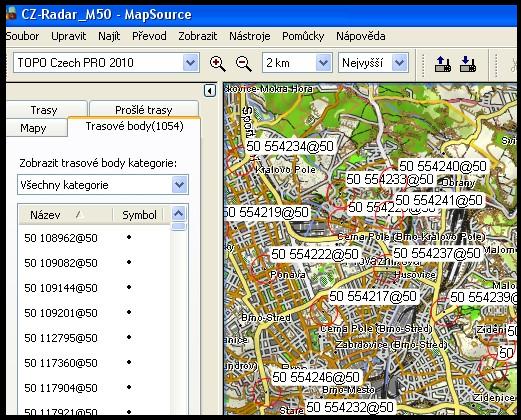Viewport: 521px width, 420px height.
Task: Sort the list by Název column header
Action: [x=66, y=215]
